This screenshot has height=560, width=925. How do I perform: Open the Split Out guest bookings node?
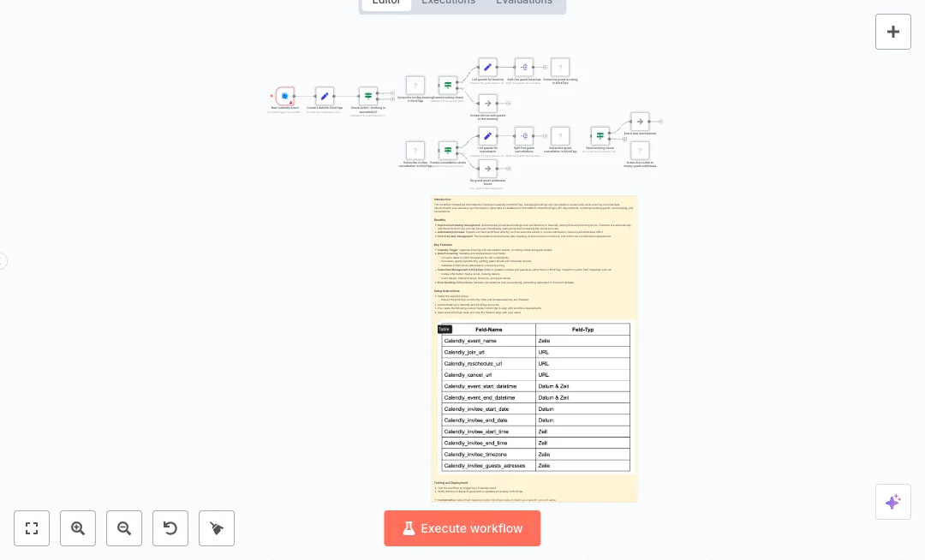click(x=523, y=67)
